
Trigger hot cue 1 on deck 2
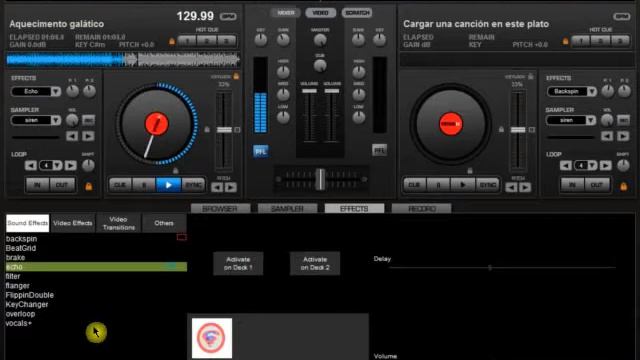tap(581, 41)
